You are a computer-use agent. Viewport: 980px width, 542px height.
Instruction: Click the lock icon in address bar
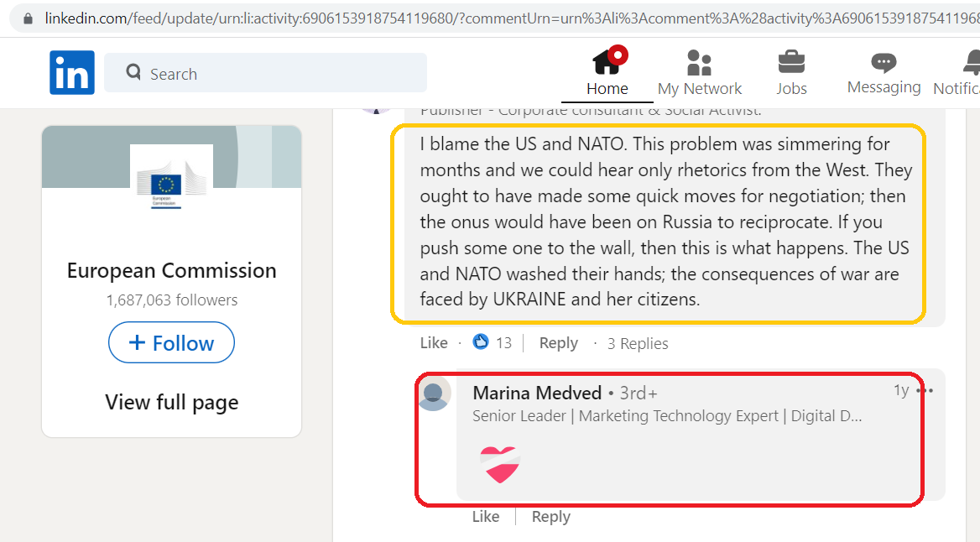point(28,18)
